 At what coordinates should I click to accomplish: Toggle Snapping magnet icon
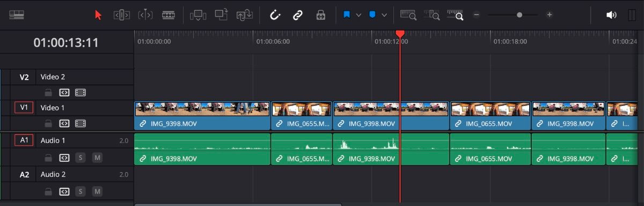click(x=275, y=15)
